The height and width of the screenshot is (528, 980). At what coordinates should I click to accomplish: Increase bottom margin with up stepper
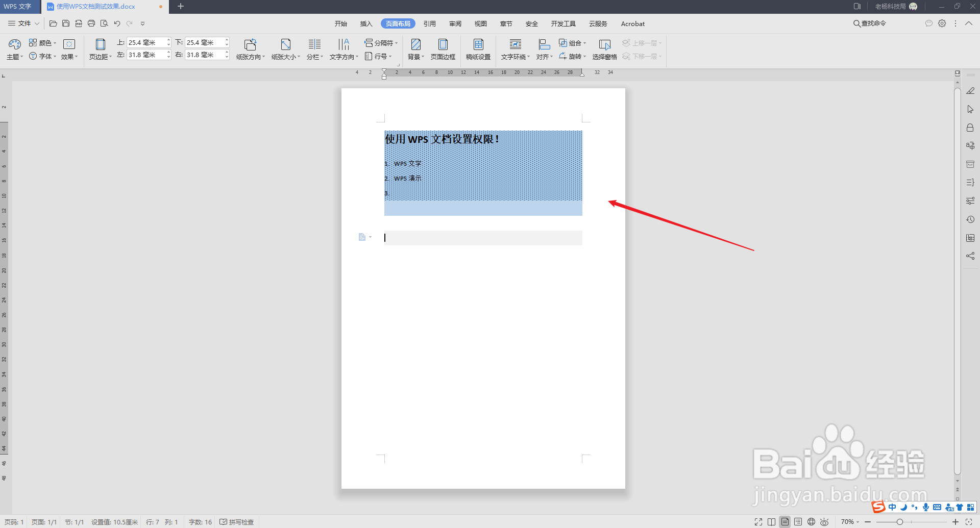pos(227,40)
